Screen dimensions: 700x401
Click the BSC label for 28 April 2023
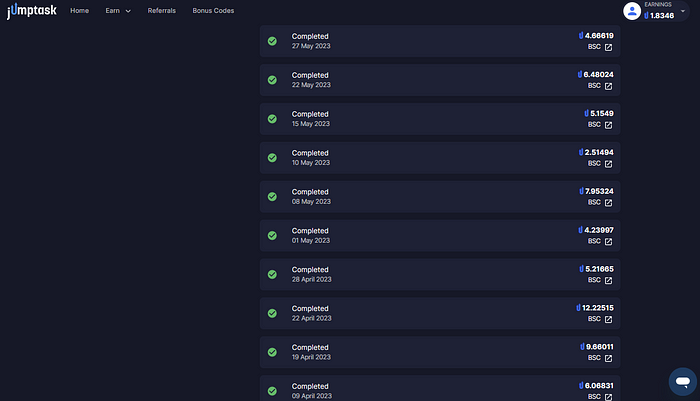point(594,280)
